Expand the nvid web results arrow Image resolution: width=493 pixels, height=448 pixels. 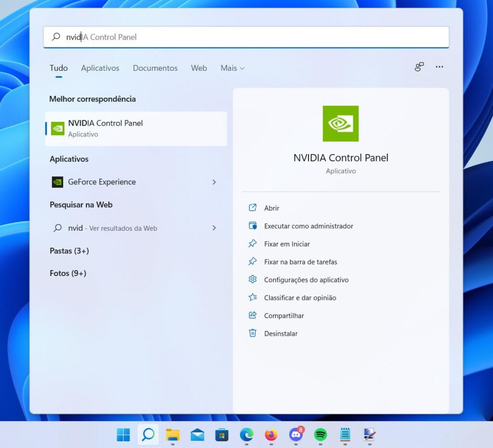(214, 228)
